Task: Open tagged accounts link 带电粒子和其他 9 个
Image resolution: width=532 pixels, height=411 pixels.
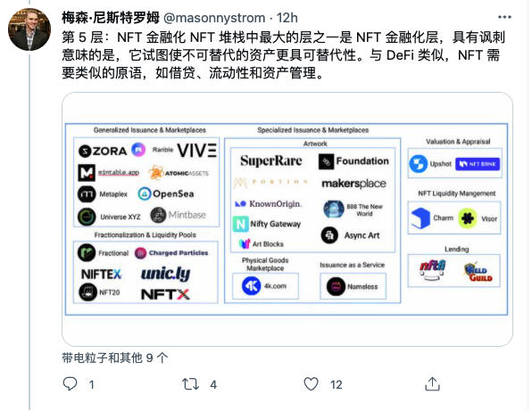Action: (114, 358)
